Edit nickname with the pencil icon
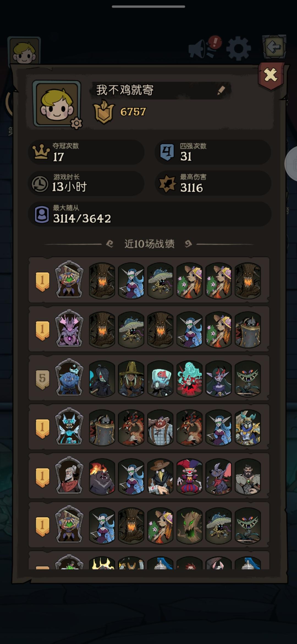Screen dimensions: 297x644 pos(221,90)
